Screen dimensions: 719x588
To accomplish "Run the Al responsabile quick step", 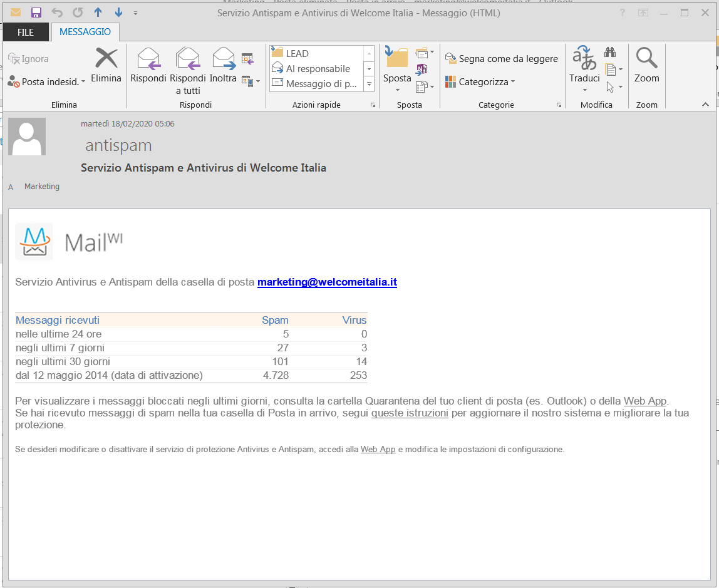I will [x=316, y=69].
